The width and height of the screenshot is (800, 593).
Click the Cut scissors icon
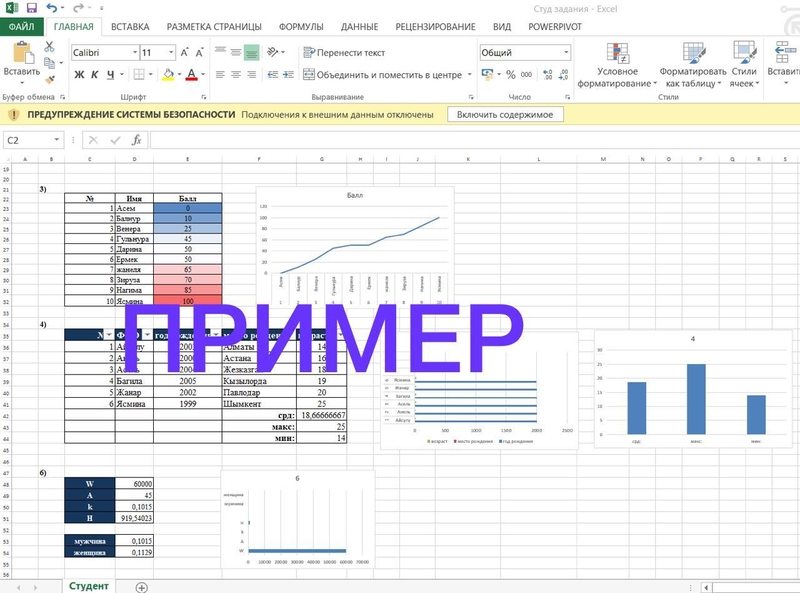pos(50,46)
